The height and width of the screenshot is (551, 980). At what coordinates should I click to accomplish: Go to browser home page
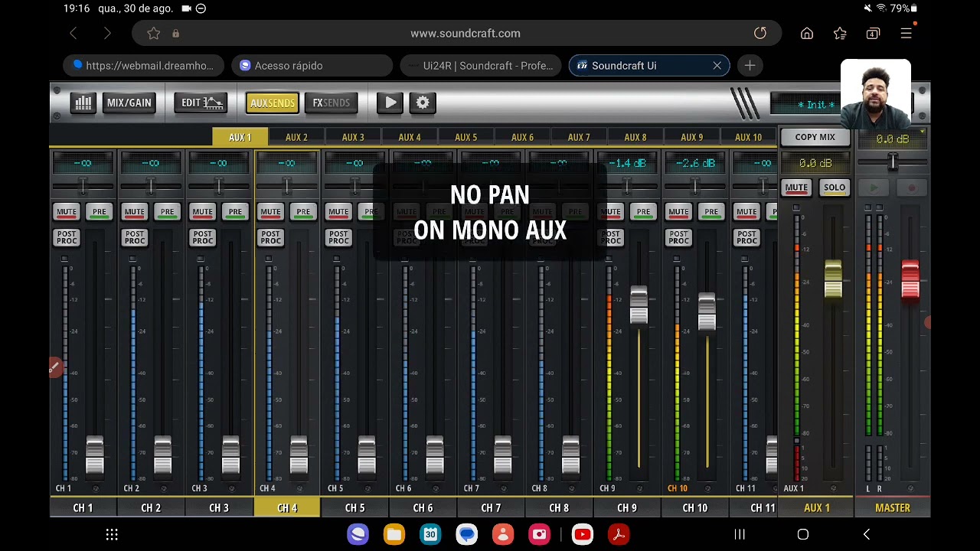807,34
